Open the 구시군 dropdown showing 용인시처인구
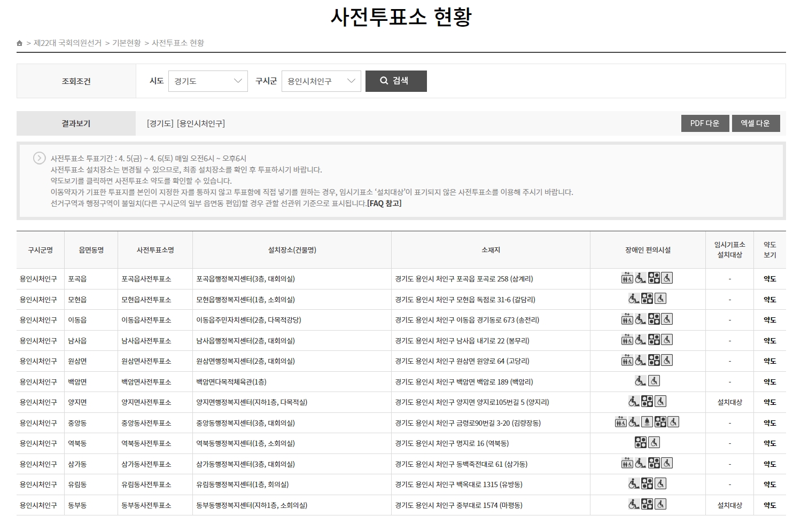Viewport: 801px width, 532px height. pos(321,81)
